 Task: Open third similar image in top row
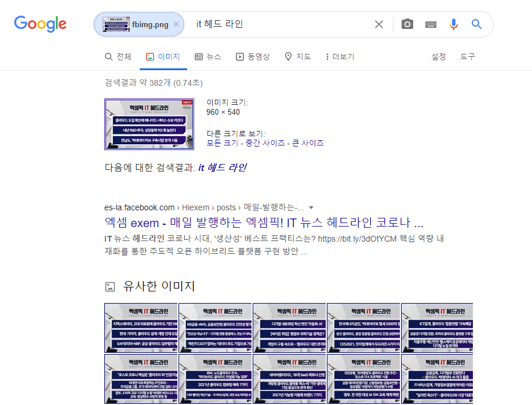(x=289, y=328)
